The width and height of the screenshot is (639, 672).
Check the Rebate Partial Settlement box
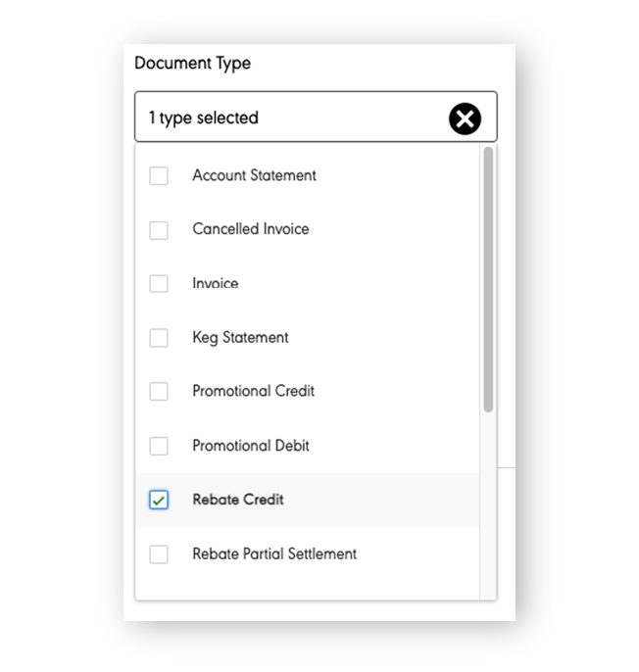click(158, 554)
